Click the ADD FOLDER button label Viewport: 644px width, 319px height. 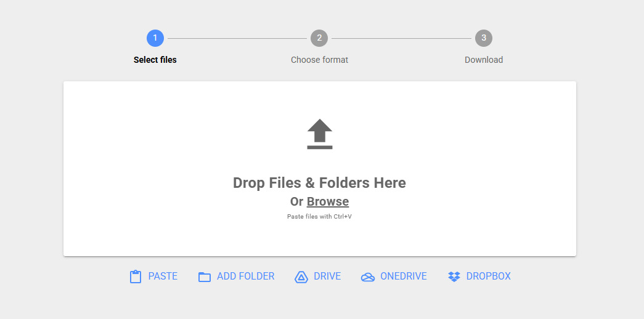coord(246,277)
